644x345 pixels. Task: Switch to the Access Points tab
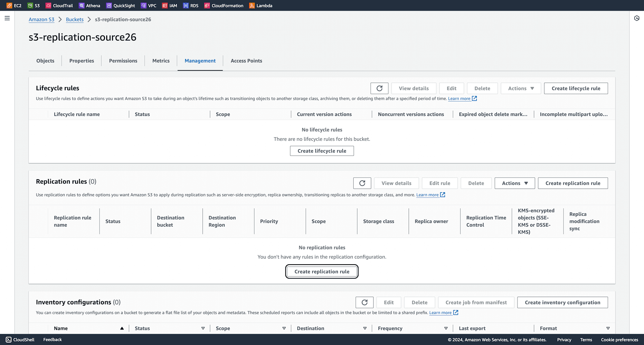246,61
